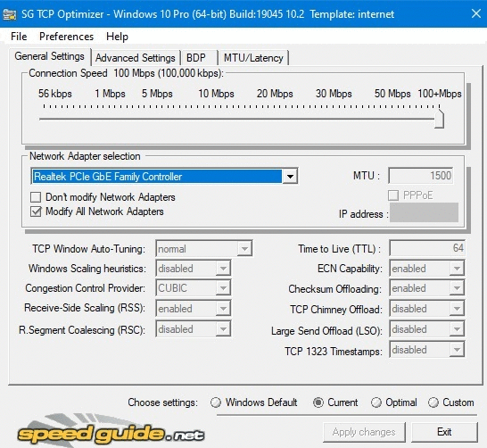Click the SG TCP Optimizer title bar icon
This screenshot has width=487, height=448.
[9, 14]
